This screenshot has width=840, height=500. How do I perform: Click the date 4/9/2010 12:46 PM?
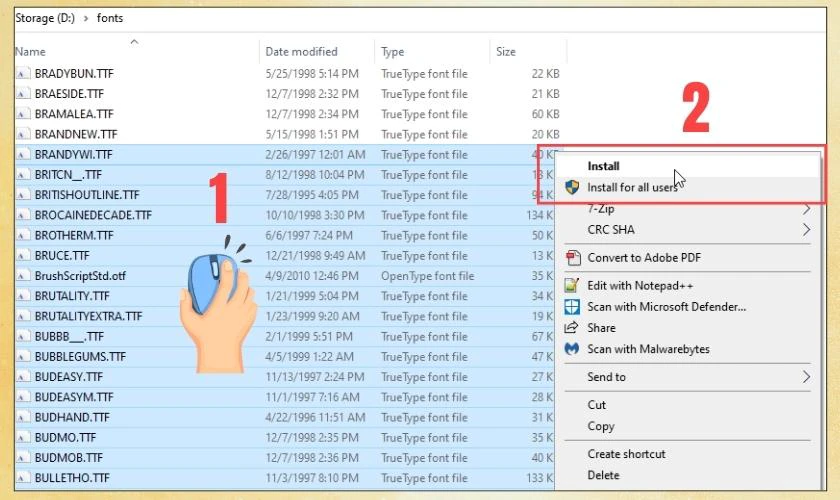(x=312, y=276)
